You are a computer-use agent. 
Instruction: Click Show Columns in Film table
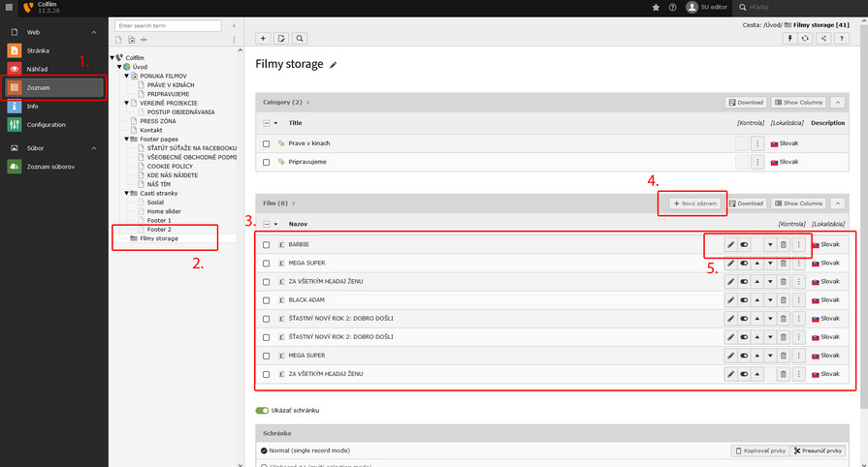tap(798, 203)
